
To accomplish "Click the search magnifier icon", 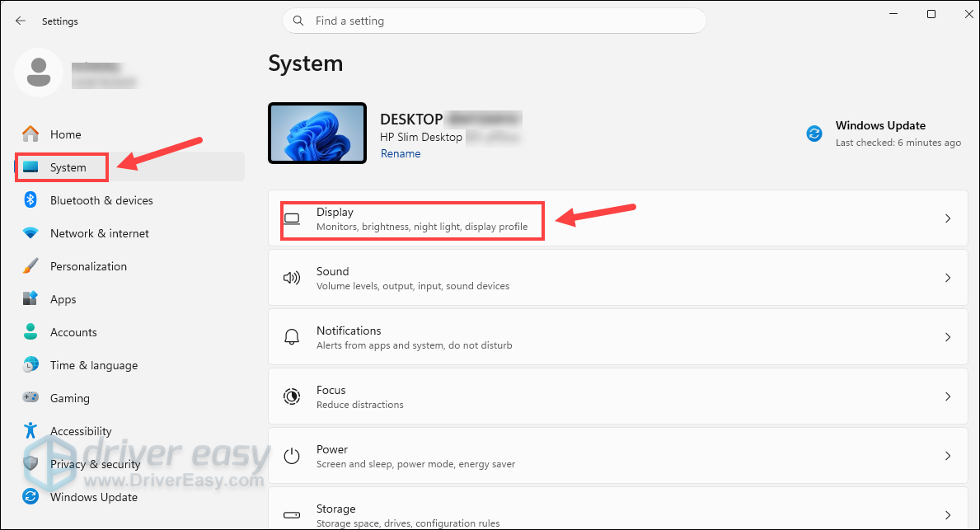I will click(298, 21).
